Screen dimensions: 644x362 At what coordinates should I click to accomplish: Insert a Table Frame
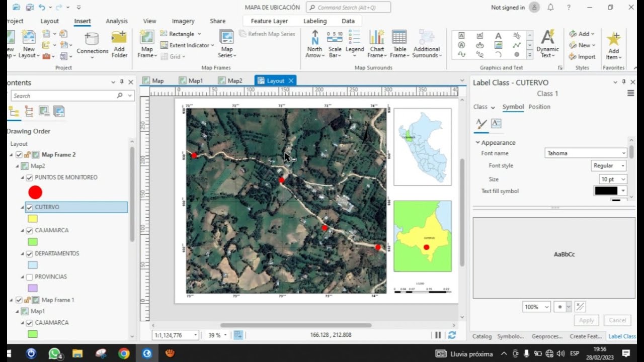pyautogui.click(x=399, y=44)
